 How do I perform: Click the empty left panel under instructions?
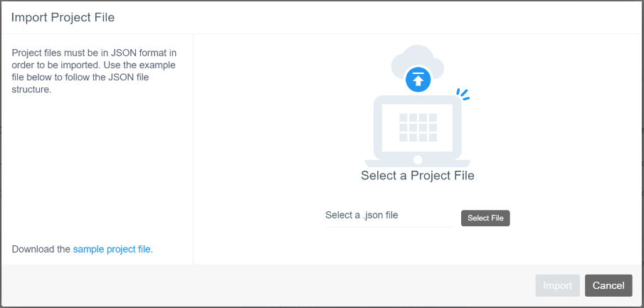[x=97, y=171]
